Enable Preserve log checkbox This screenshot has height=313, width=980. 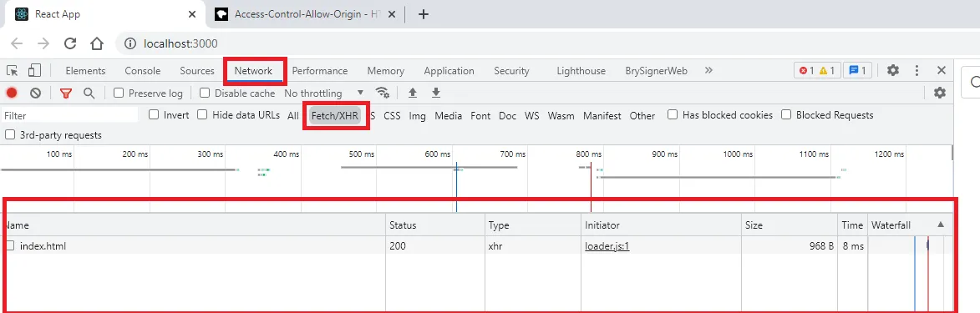(x=119, y=93)
